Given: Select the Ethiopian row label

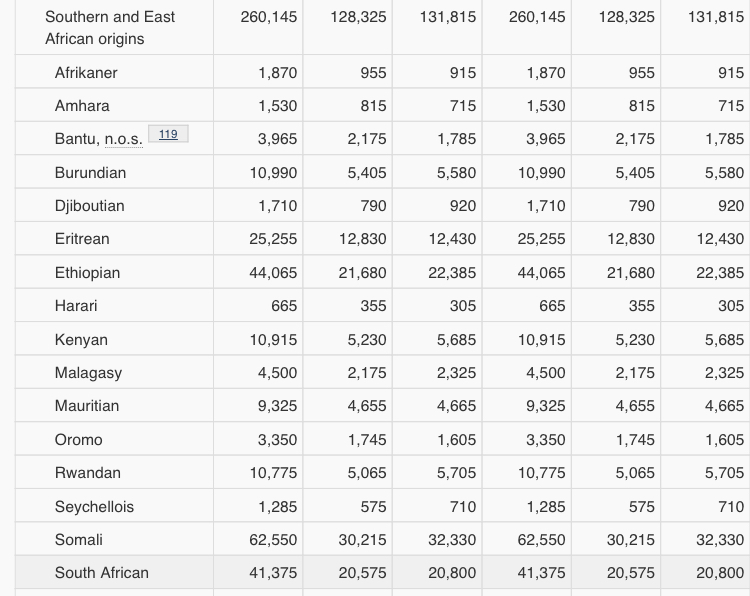Looking at the screenshot, I should click(x=87, y=273).
